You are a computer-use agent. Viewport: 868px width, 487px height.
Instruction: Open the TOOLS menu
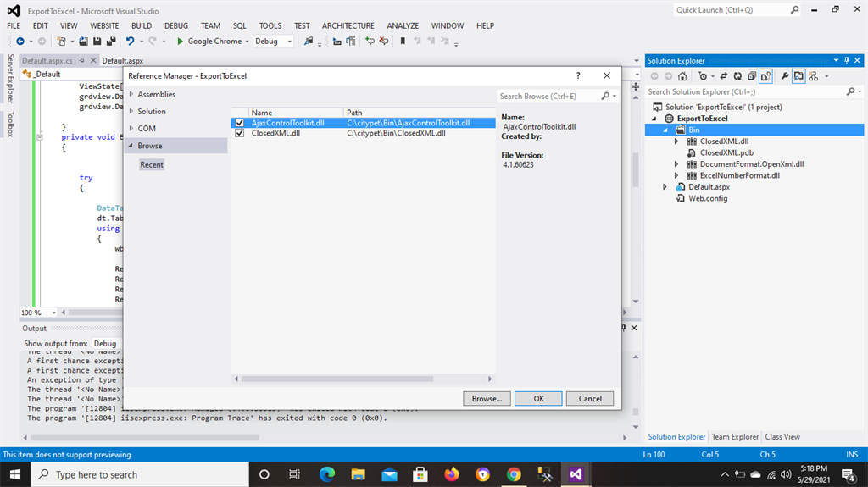270,25
